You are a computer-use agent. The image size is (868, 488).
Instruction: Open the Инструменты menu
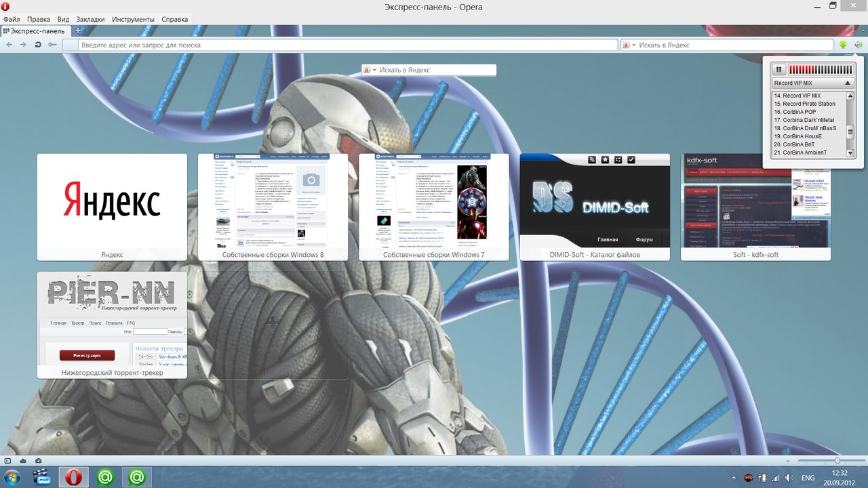point(134,20)
